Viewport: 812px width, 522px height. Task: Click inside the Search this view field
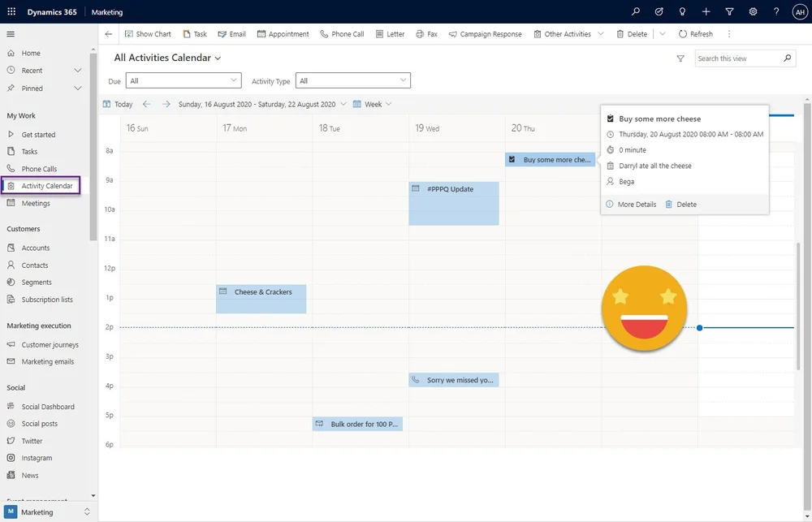[x=739, y=58]
